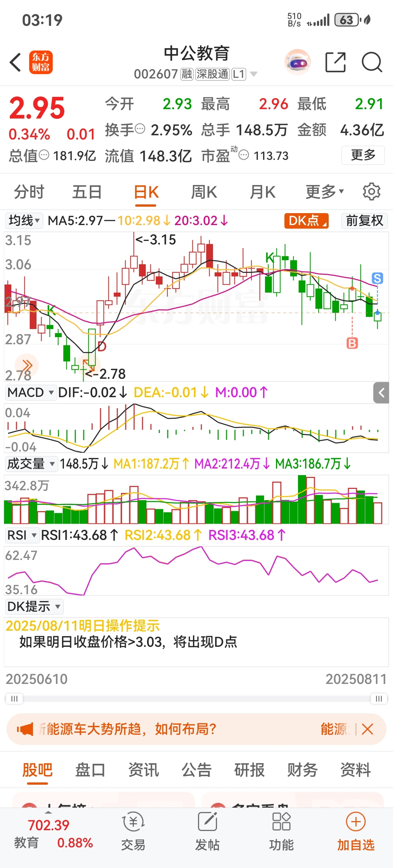Toggle the DK点 indicator
The image size is (393, 868).
(x=306, y=221)
